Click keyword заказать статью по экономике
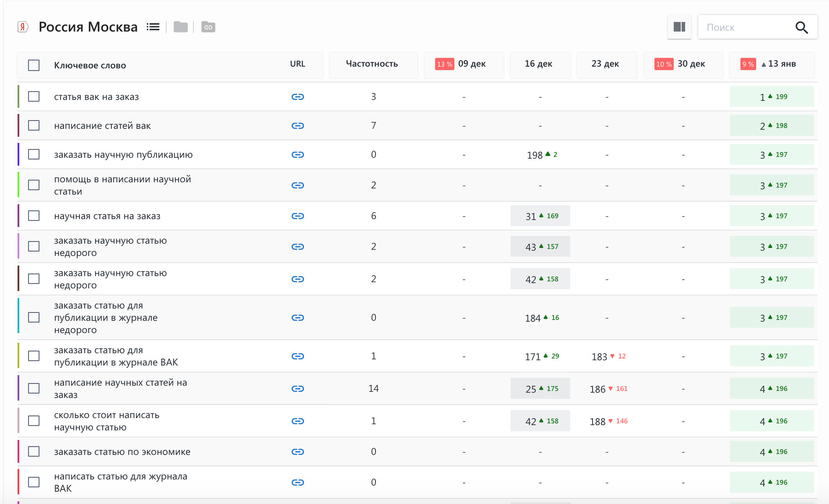 (122, 452)
